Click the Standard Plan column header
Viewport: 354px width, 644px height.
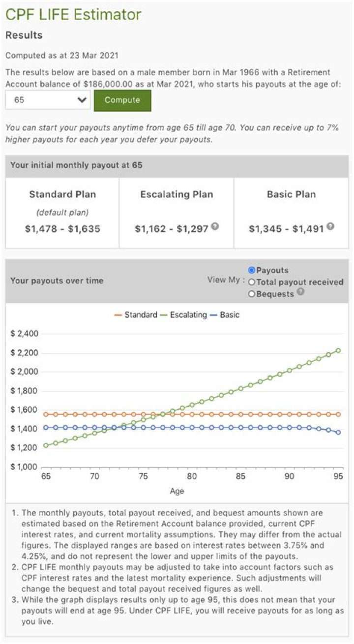tap(62, 194)
